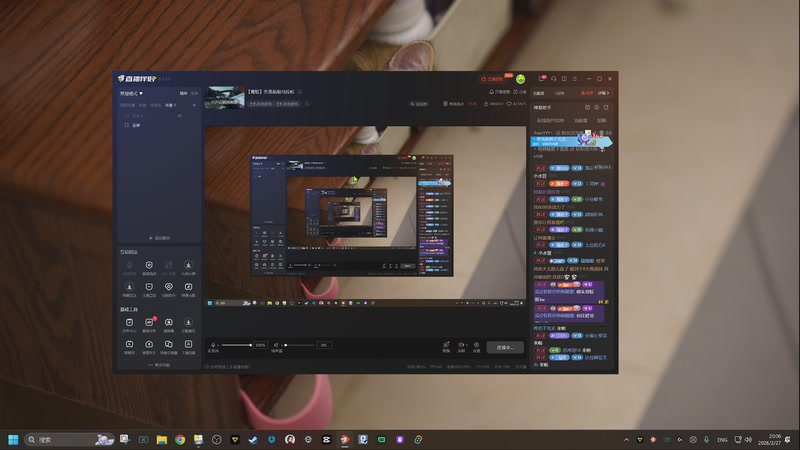The height and width of the screenshot is (450, 800).
Task: Open the headset support icon
Action: (554, 79)
